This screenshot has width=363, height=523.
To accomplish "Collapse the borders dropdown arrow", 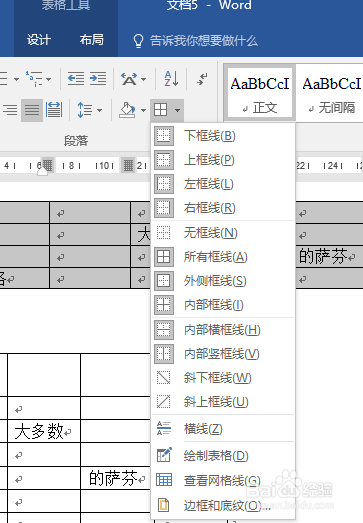I will pos(177,110).
